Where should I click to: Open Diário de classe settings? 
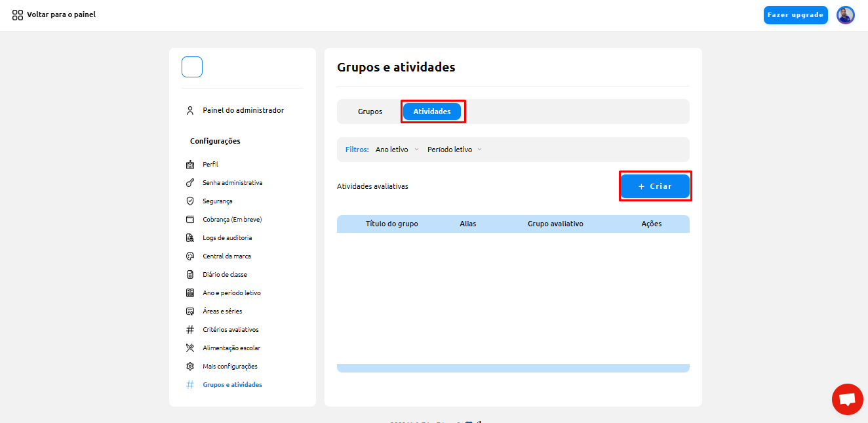pos(225,275)
